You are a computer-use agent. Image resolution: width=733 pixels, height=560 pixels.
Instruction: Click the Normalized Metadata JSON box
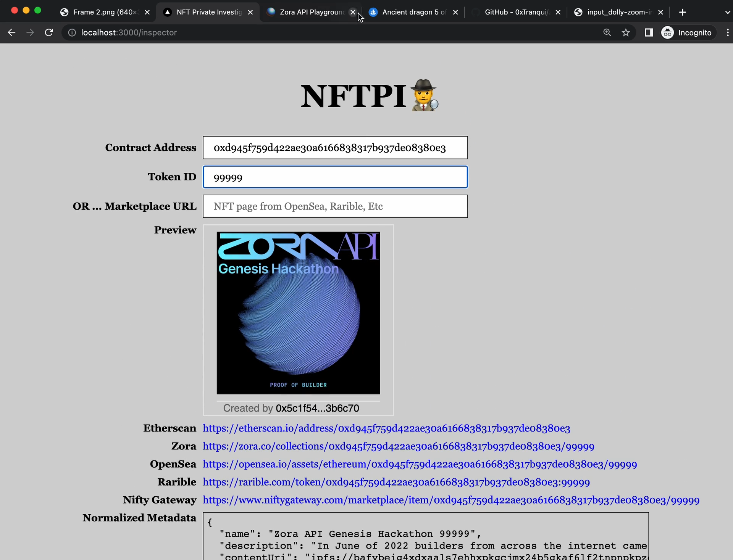[426, 536]
